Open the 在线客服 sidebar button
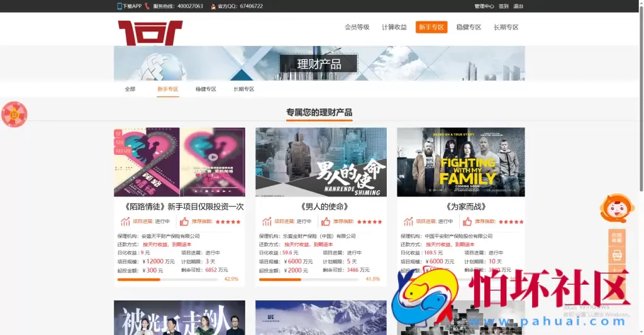 click(x=616, y=237)
